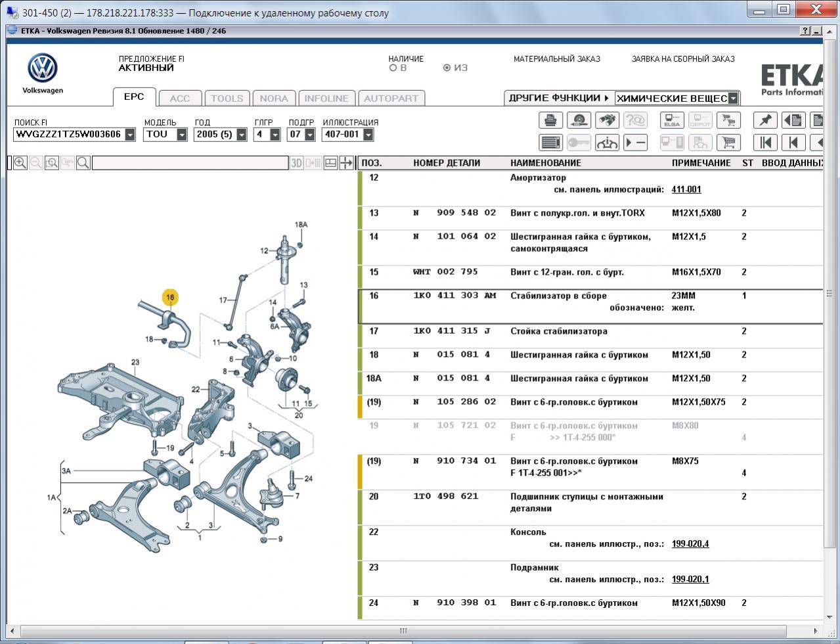Click the zoom area rectangle icon
This screenshot has height=644, width=840.
(52, 163)
